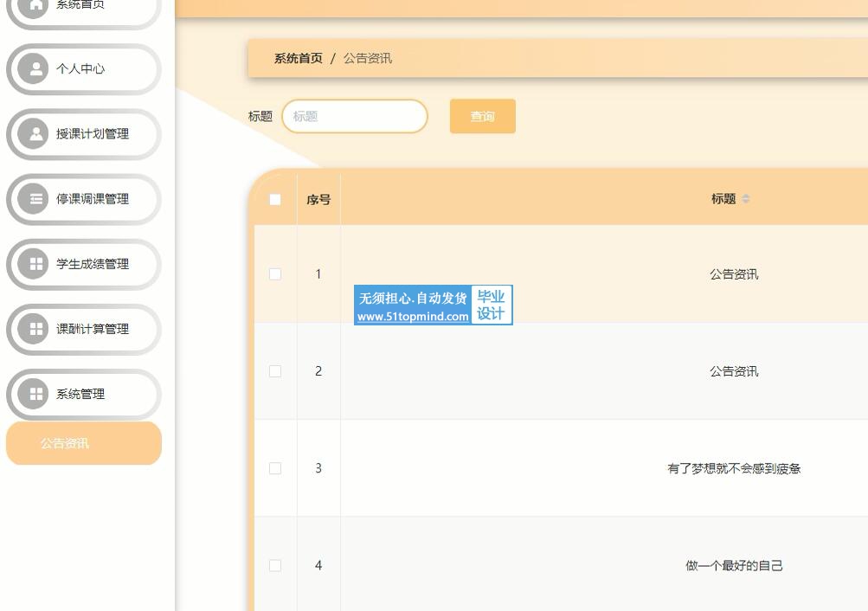868x611 pixels.
Task: Open the 停课调课管理 menu group
Action: (93, 199)
